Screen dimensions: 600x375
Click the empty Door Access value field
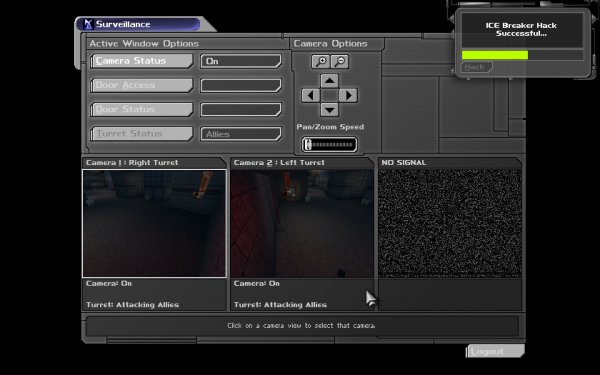coord(241,85)
